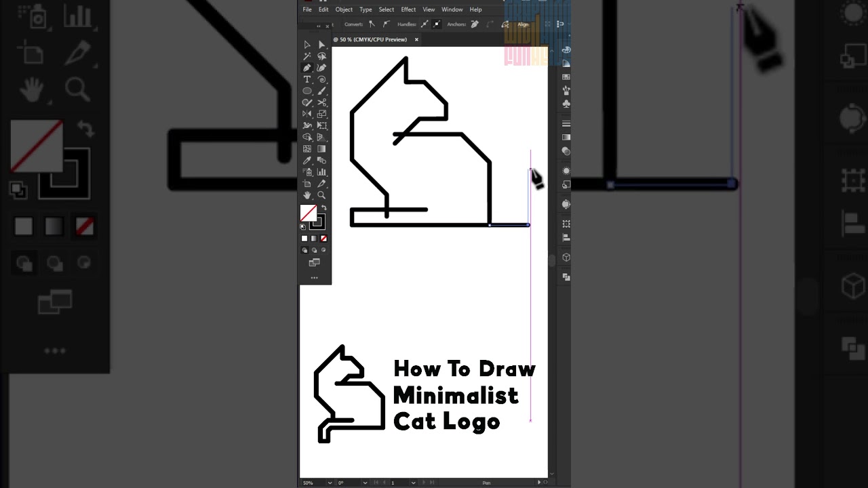Apply Gradient mode button
This screenshot has height=488, width=868.
coord(314,239)
